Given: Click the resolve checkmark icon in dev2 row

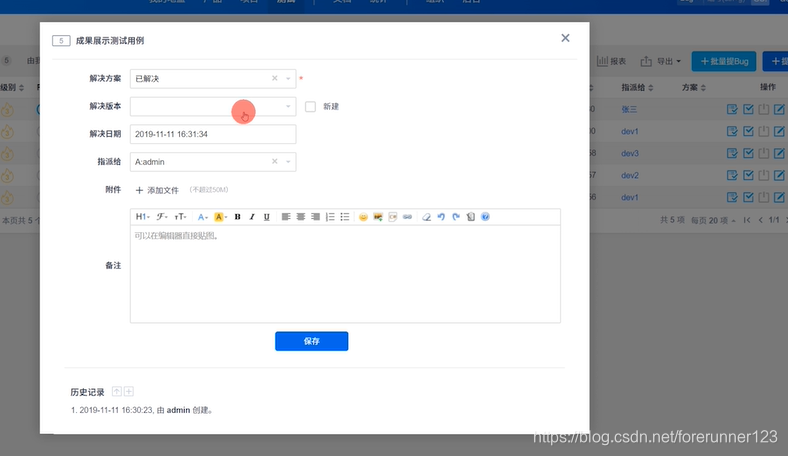Looking at the screenshot, I should point(748,175).
